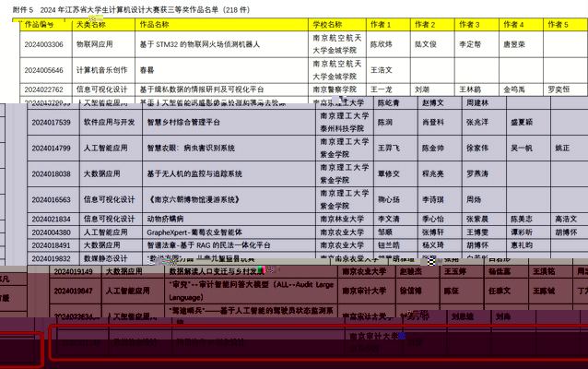Screen dimensions: 588x369
Task: Click the 作者 5 column header
Action: 558,25
